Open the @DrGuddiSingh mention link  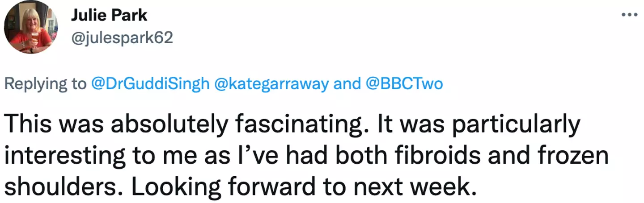pyautogui.click(x=150, y=84)
